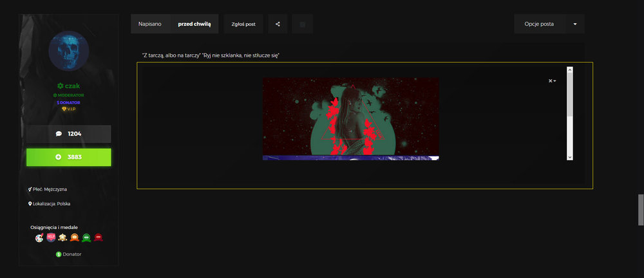Image resolution: width=644 pixels, height=278 pixels.
Task: Click the share post icon
Action: coord(278,24)
